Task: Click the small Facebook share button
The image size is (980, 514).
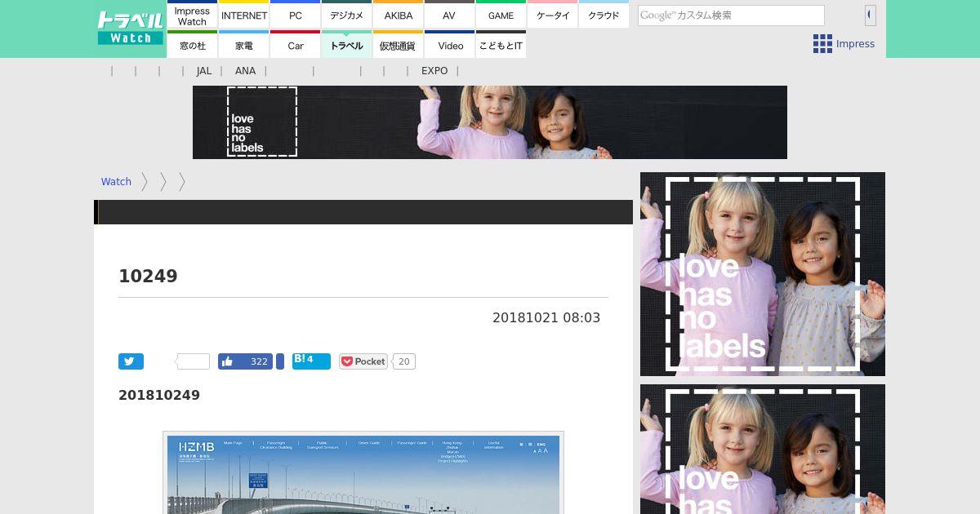Action: [280, 361]
